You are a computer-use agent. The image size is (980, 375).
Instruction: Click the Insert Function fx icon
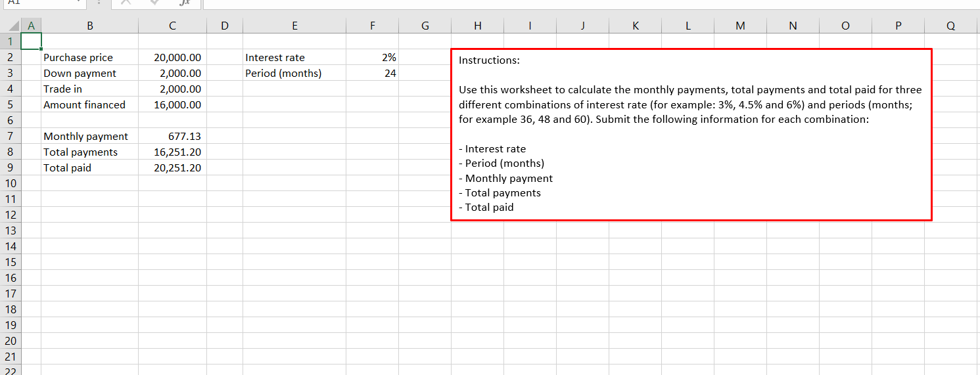pos(186,3)
